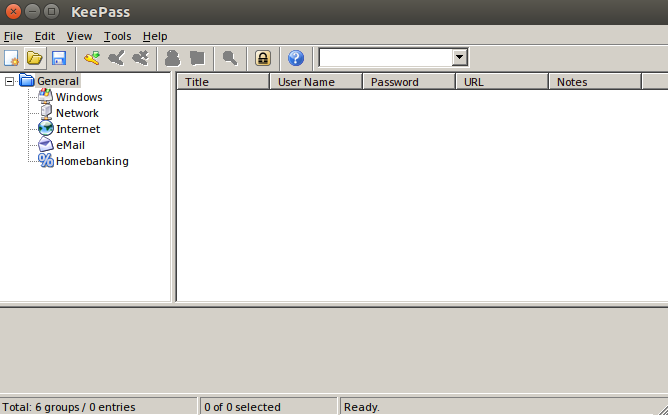Click the blue Help question mark icon
668x415 pixels.
(296, 58)
